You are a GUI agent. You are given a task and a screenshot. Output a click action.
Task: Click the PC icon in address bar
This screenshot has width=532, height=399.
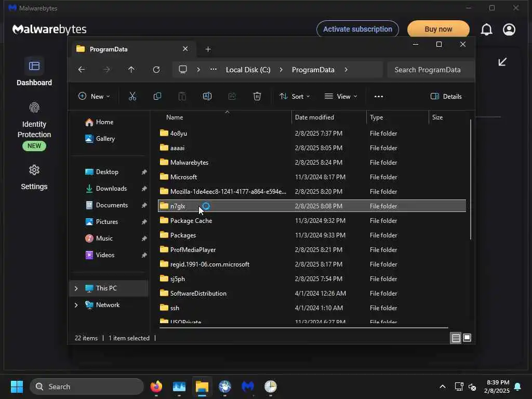(x=183, y=70)
